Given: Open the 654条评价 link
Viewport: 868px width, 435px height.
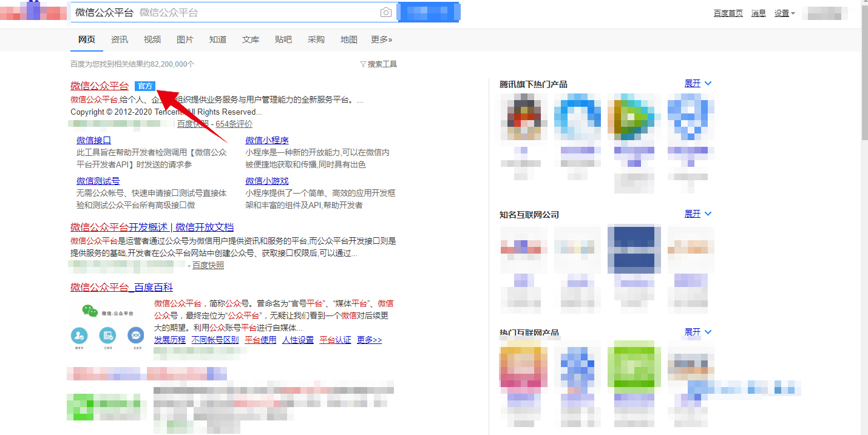Looking at the screenshot, I should pos(234,124).
